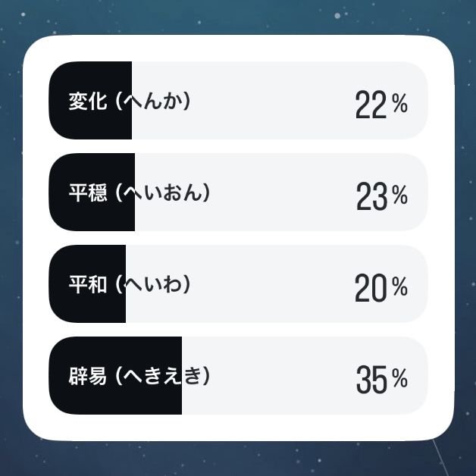Viewport: 476px width, 476px height.
Task: Click the 35% result figure
Action: pos(382,380)
